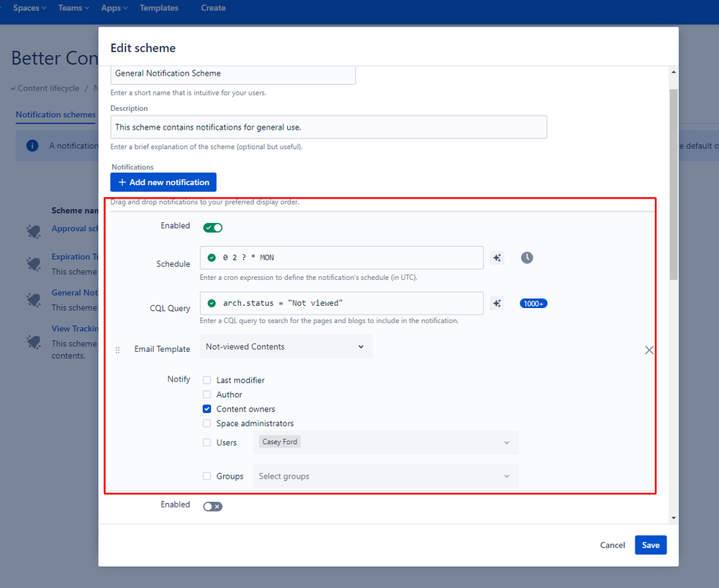
Task: Click the 1000+ results badge
Action: coord(533,304)
